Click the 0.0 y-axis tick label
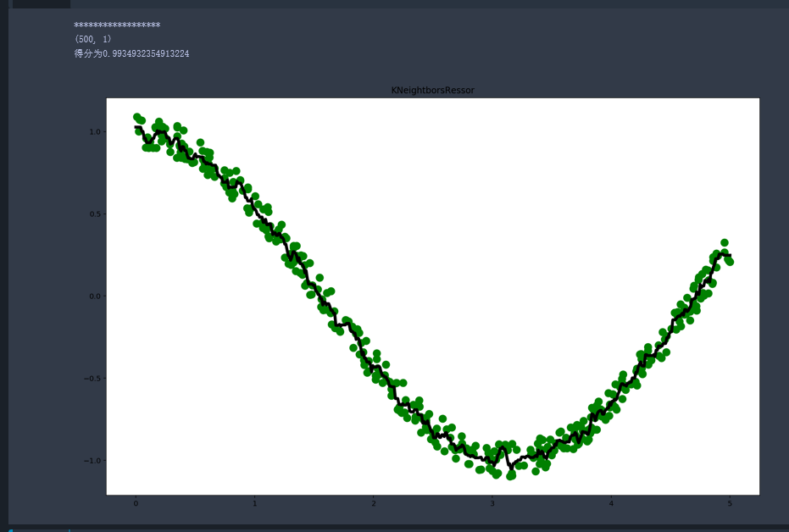789x532 pixels. tap(95, 296)
